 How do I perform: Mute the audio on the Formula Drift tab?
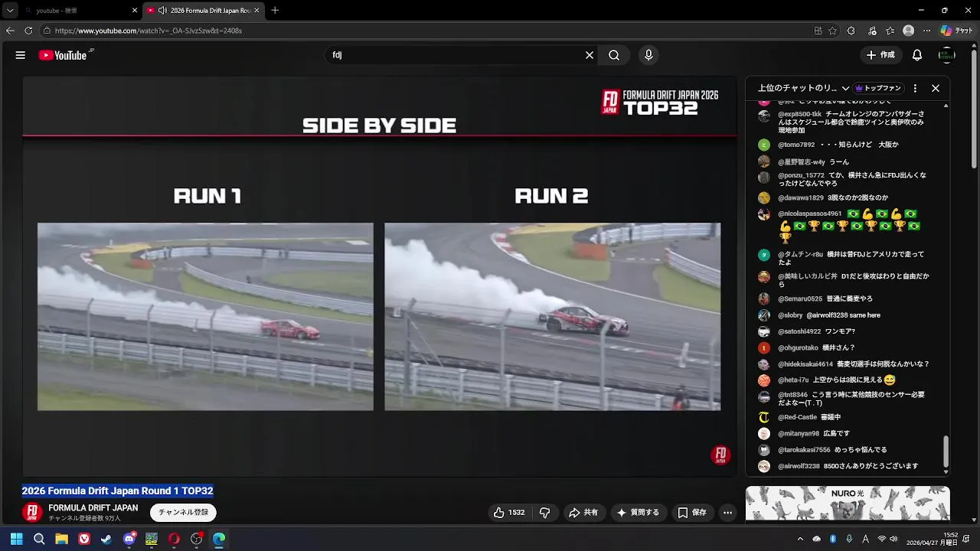pyautogui.click(x=162, y=11)
